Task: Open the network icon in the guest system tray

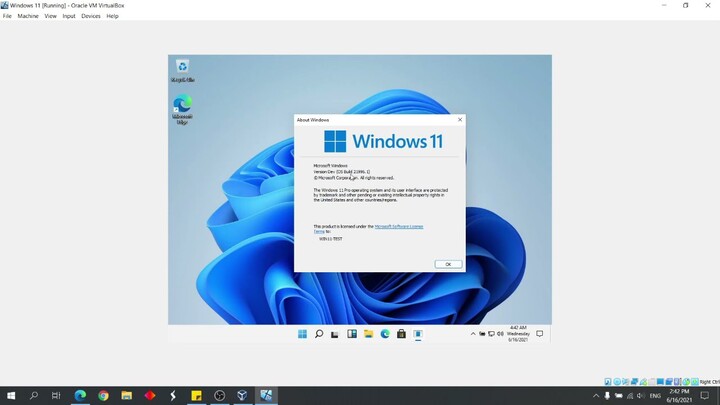Action: pos(491,334)
